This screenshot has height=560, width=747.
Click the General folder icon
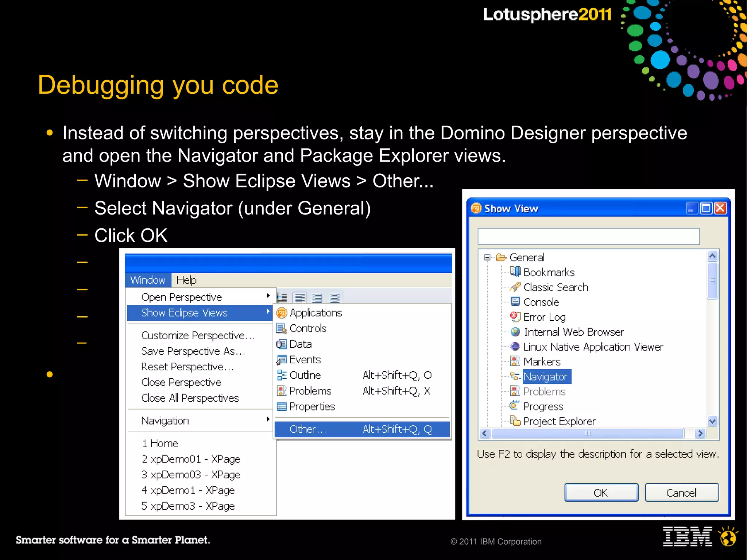(x=502, y=258)
